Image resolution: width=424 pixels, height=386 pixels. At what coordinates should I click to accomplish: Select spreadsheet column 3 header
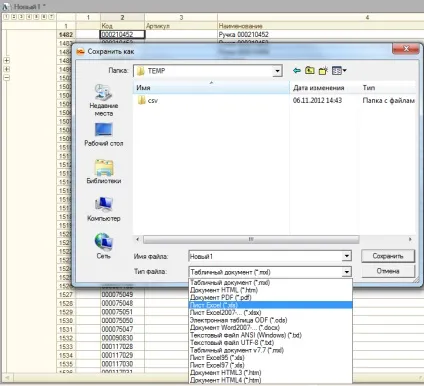pyautogui.click(x=181, y=17)
